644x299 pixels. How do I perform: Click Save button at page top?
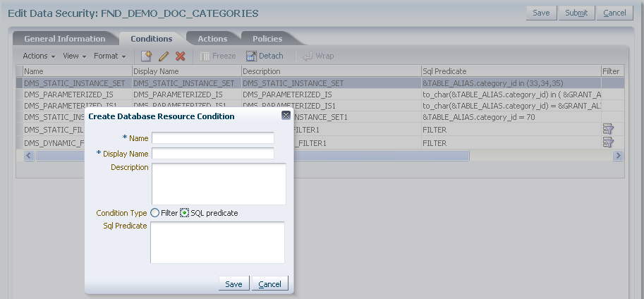coord(541,13)
